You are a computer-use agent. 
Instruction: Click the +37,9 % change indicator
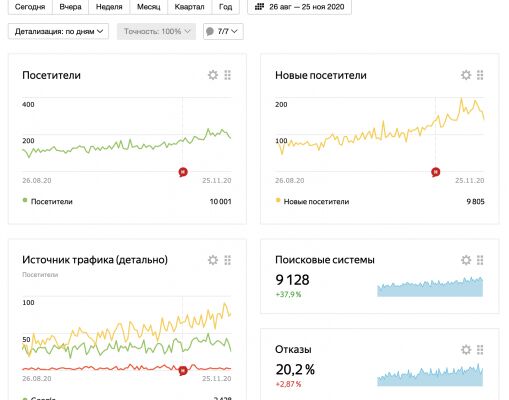(288, 294)
